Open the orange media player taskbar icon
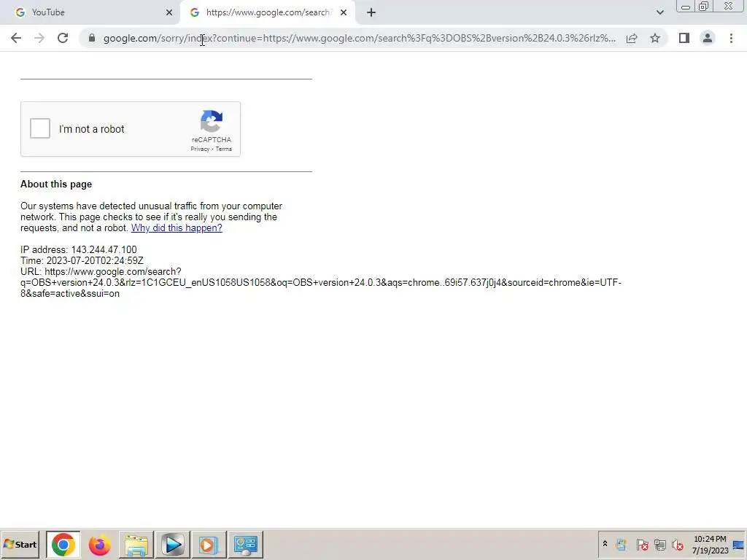The height and width of the screenshot is (560, 747). 208,544
